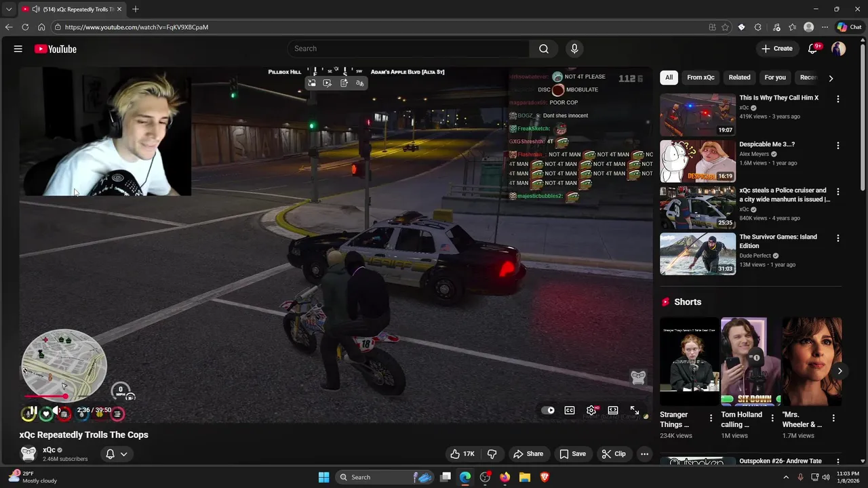Open a new browser tab
The image size is (868, 488).
pyautogui.click(x=136, y=9)
